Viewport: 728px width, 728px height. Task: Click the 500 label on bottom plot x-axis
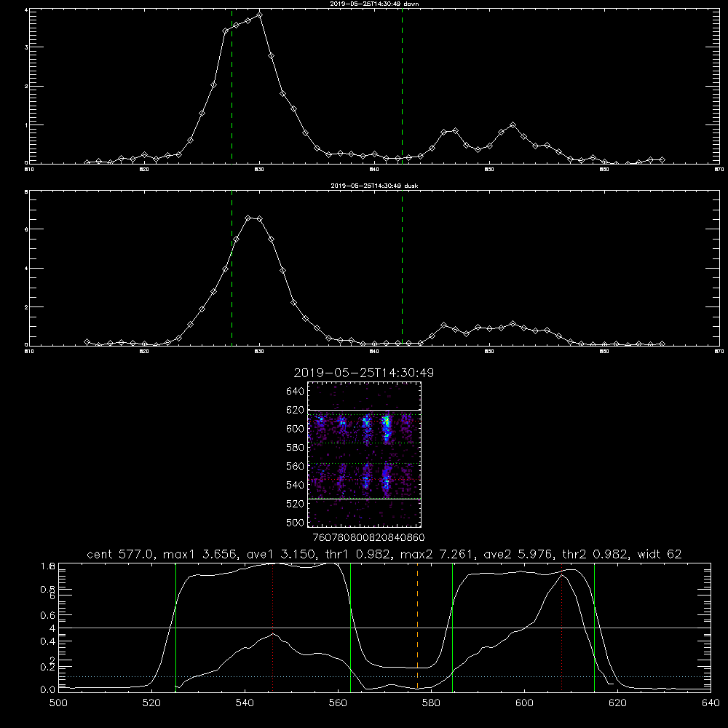(x=58, y=703)
